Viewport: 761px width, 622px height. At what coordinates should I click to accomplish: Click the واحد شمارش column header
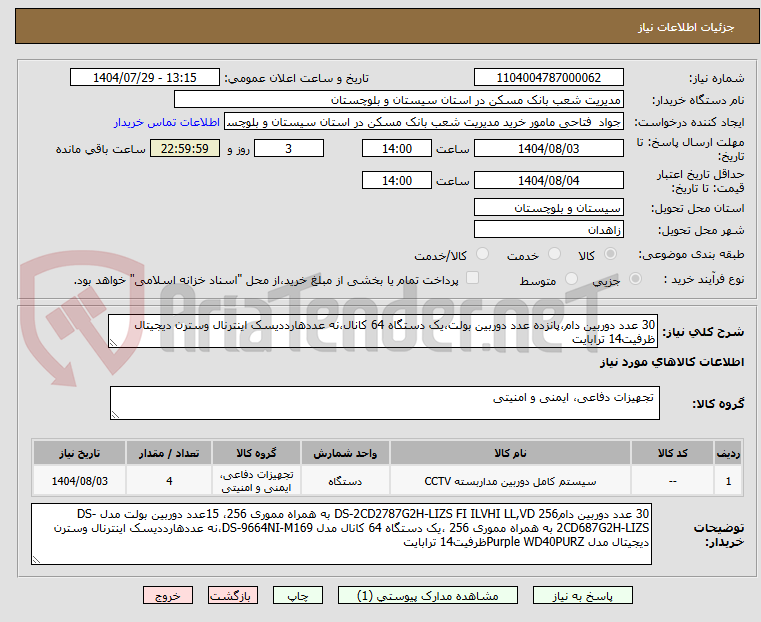pyautogui.click(x=345, y=453)
